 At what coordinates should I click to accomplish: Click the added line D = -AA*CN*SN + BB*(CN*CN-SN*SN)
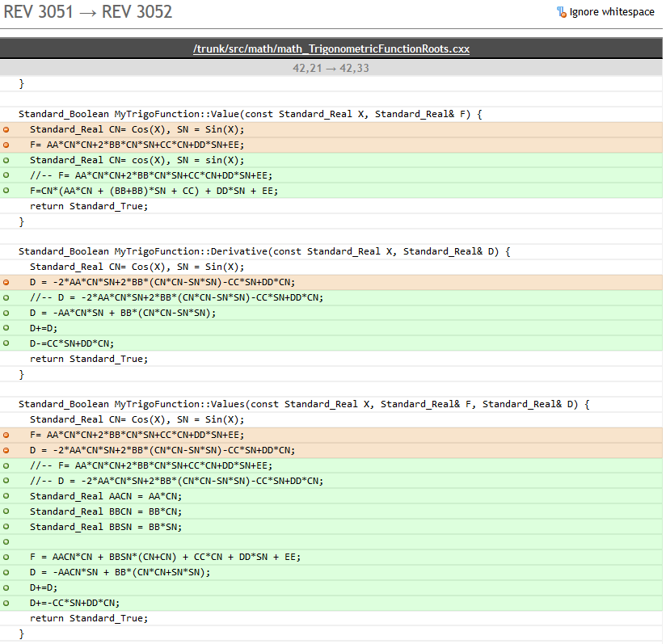point(123,313)
